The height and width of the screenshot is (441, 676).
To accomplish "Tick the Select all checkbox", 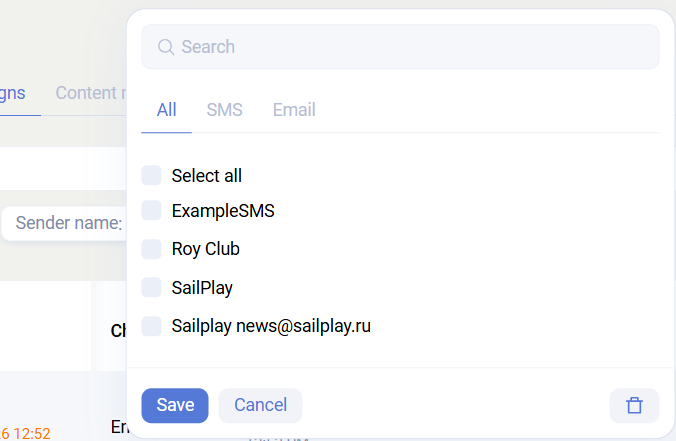I will tap(152, 176).
